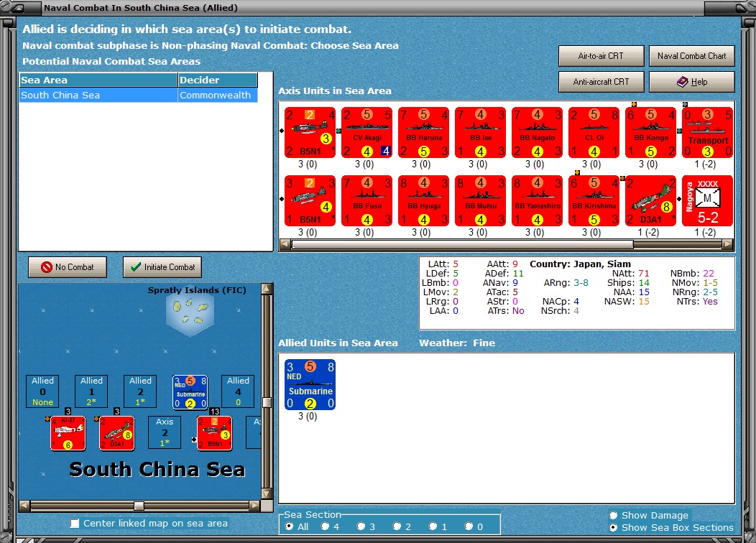The height and width of the screenshot is (543, 756).
Task: Select sea section 4 radio button
Action: point(326,526)
